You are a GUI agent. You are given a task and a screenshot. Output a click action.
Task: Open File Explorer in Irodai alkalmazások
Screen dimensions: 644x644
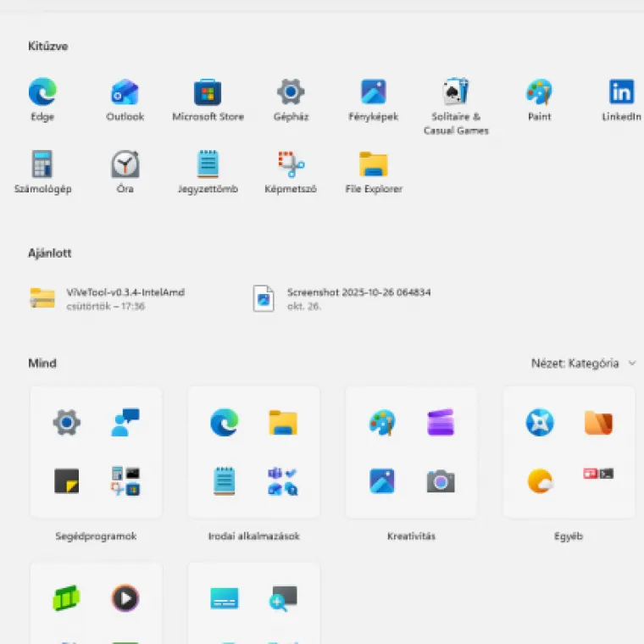[283, 422]
